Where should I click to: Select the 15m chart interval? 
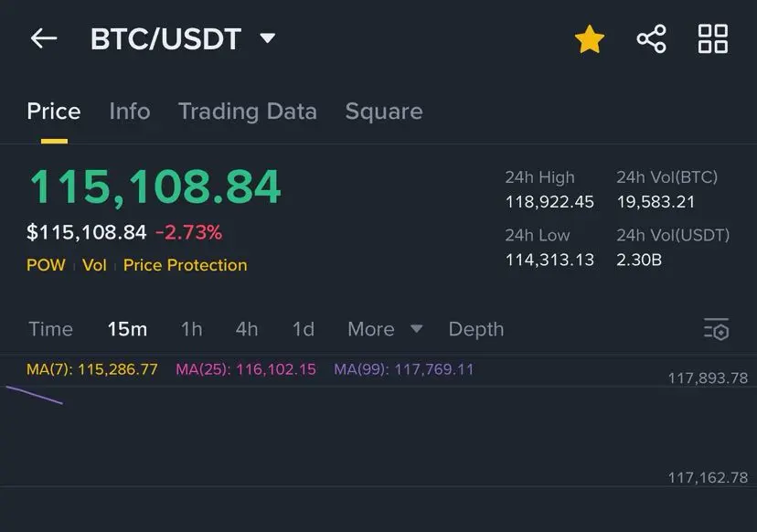pyautogui.click(x=127, y=329)
